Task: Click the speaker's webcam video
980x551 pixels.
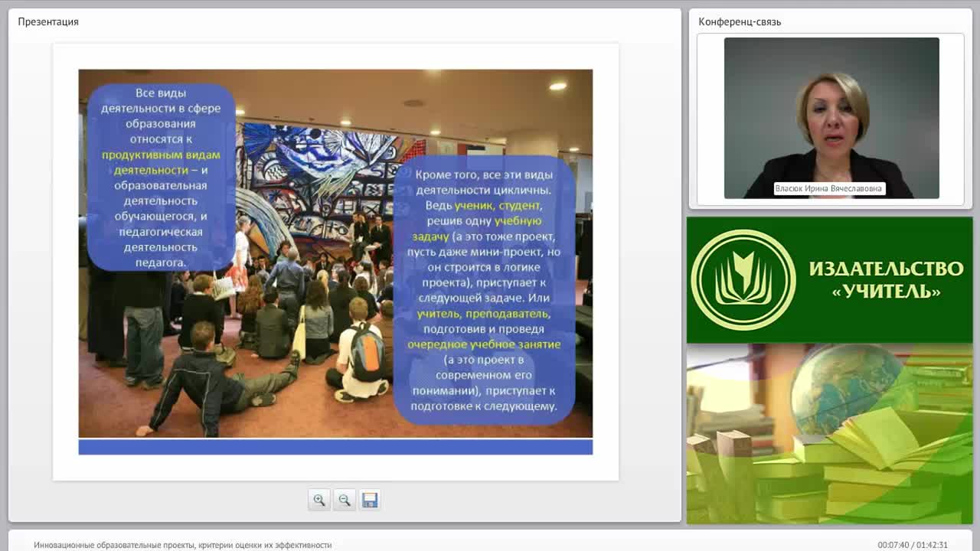Action: (x=831, y=118)
